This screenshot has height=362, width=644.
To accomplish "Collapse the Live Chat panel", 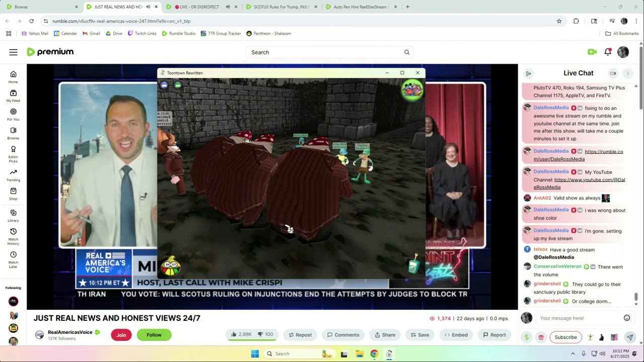I will [528, 73].
